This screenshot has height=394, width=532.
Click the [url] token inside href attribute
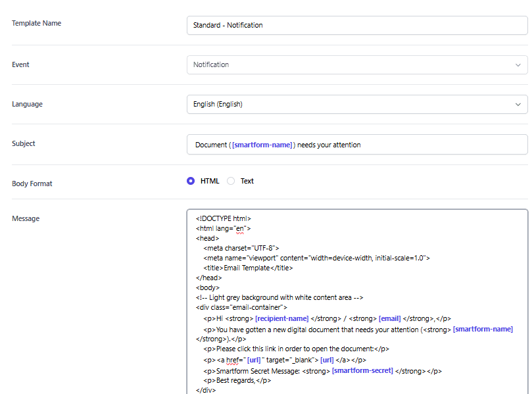(254, 360)
